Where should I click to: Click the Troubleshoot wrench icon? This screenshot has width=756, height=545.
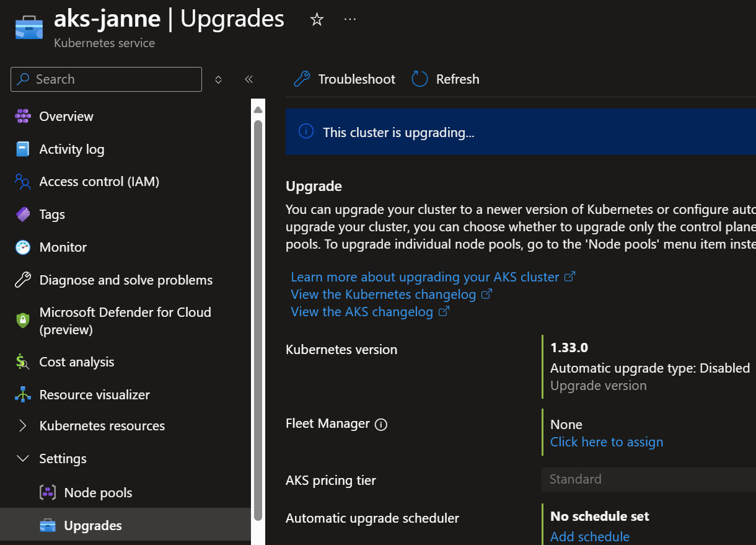tap(302, 79)
